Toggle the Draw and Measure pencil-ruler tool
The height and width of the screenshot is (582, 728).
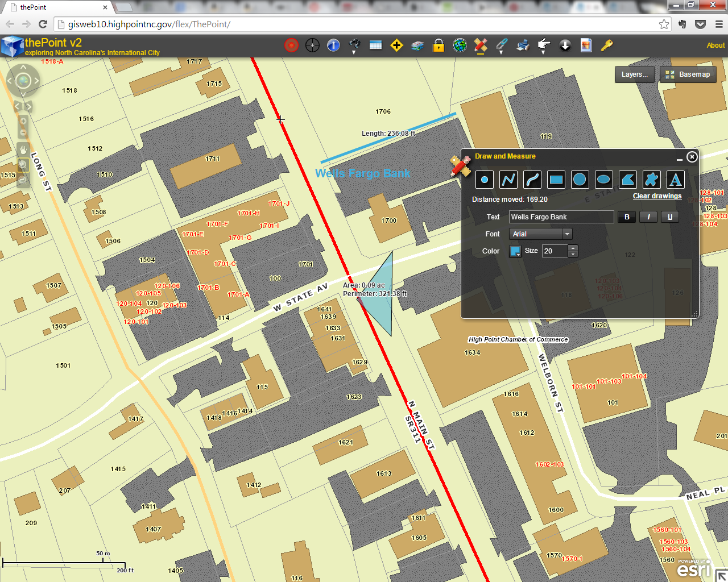pyautogui.click(x=481, y=45)
